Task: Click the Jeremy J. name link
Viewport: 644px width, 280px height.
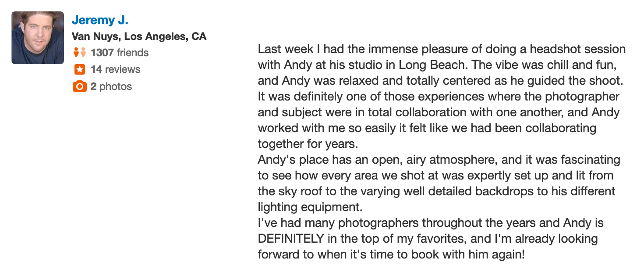Action: click(x=100, y=20)
